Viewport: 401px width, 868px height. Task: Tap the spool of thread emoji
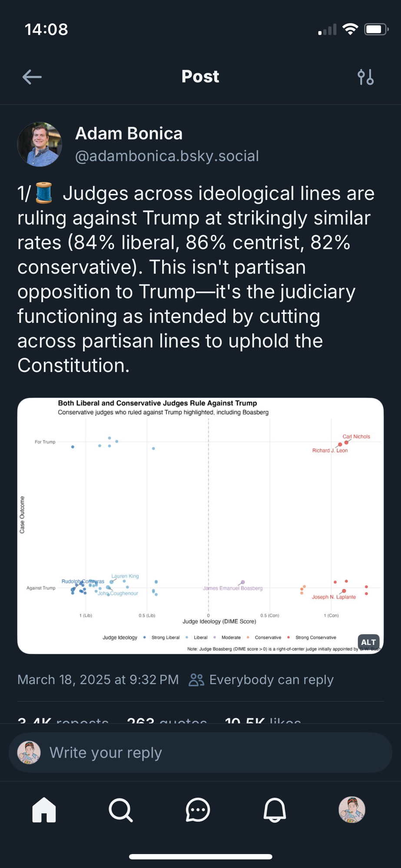click(x=44, y=194)
